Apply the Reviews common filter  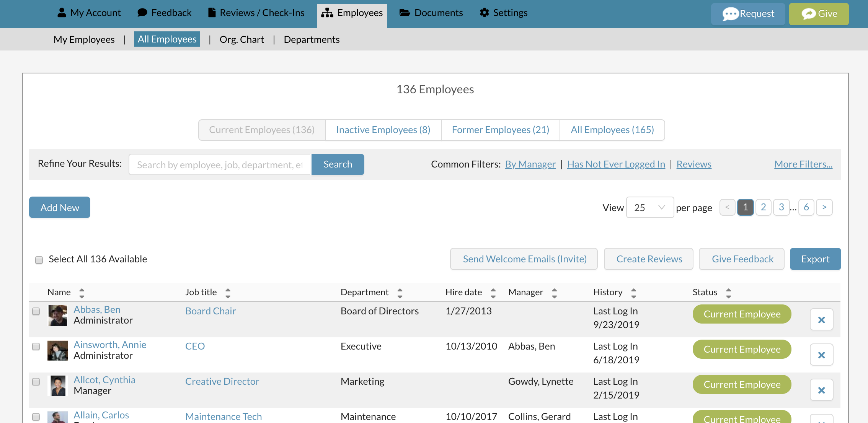pos(694,164)
